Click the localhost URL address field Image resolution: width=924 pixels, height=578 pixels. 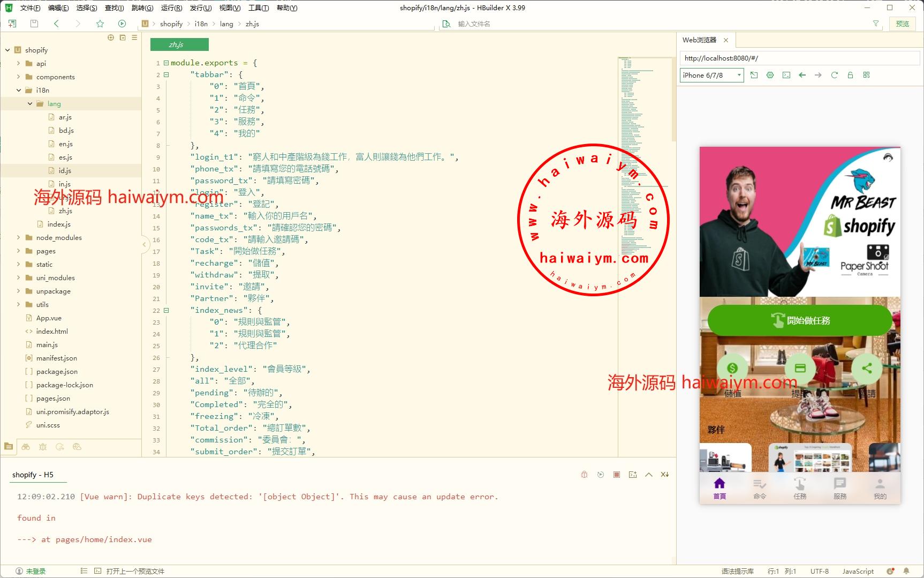coord(798,58)
